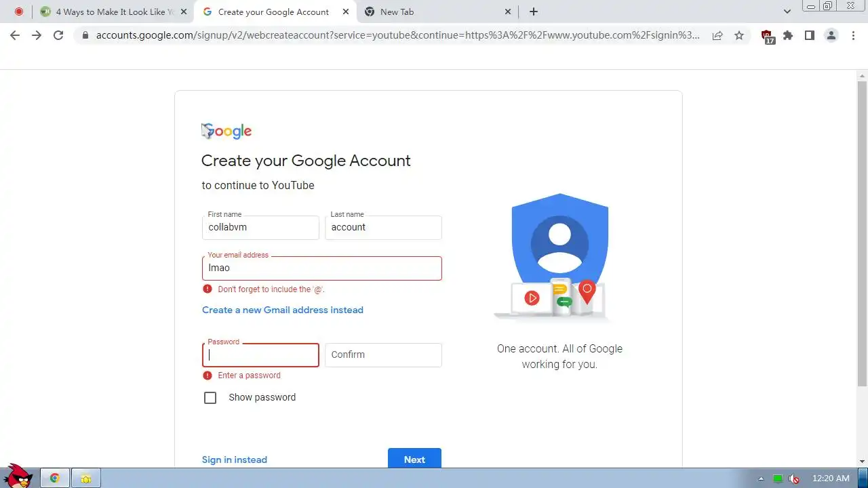Go forward to the next page
Image resolution: width=868 pixels, height=488 pixels.
(x=37, y=35)
